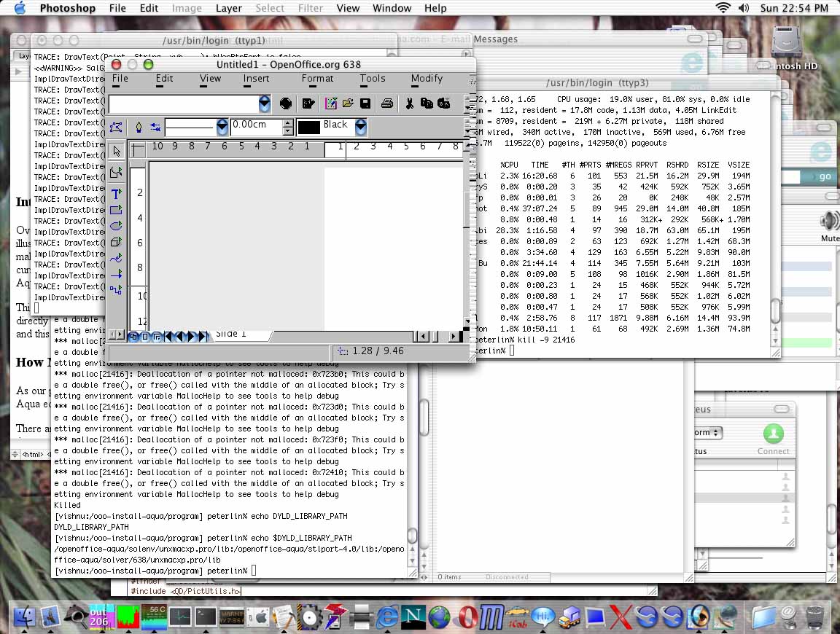Click the Stop Loading octagon icon

(x=286, y=103)
